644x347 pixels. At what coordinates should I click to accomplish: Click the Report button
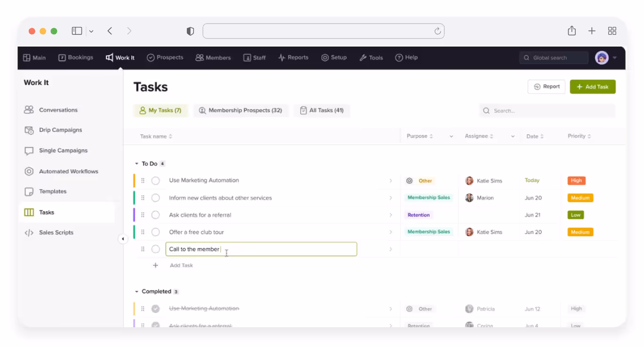coord(547,87)
